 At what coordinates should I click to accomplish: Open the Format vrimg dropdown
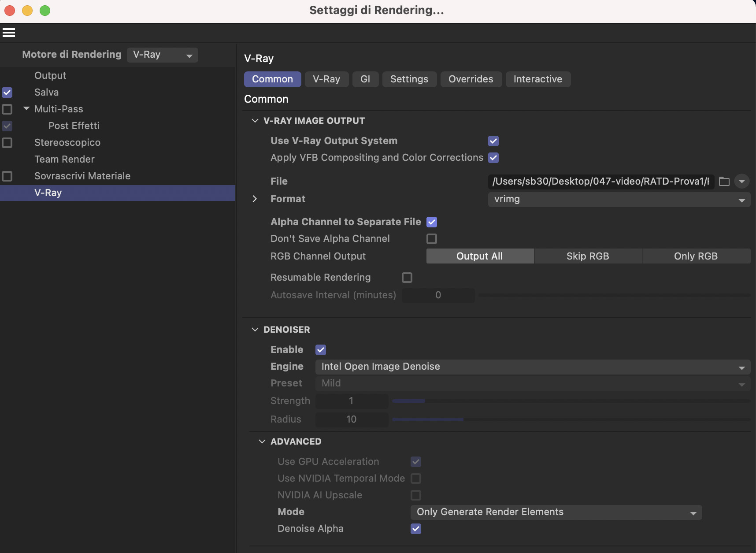tap(619, 199)
